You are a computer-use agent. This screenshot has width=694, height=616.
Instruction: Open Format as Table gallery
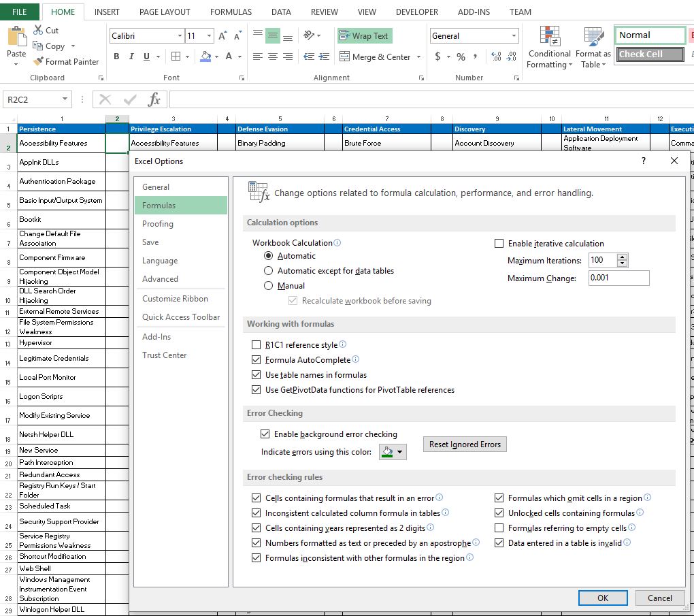coord(593,48)
